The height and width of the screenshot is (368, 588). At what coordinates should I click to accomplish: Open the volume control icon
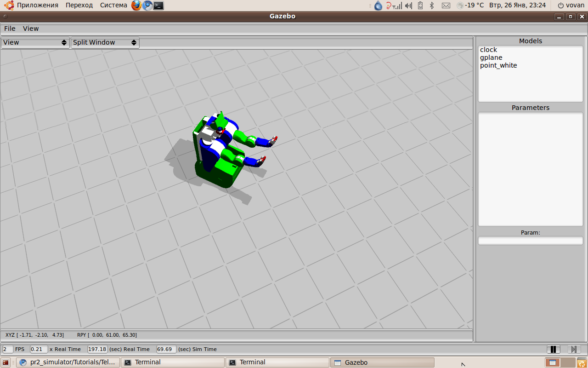coord(408,6)
